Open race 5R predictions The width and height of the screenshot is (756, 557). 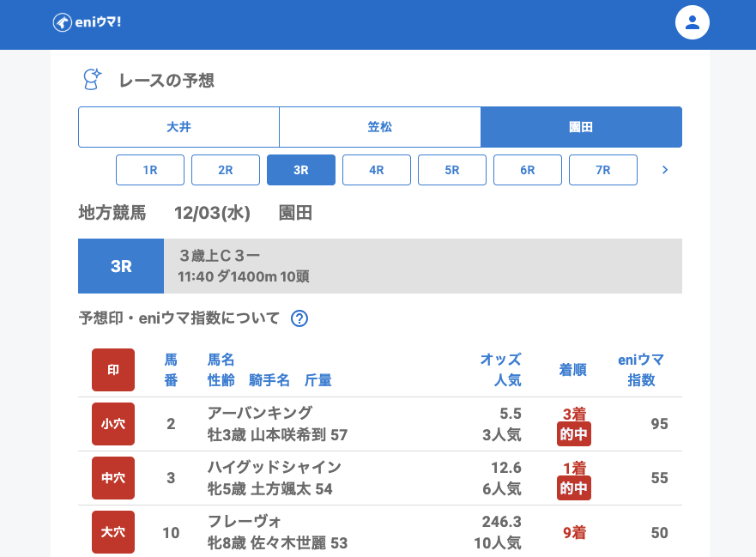pyautogui.click(x=452, y=170)
